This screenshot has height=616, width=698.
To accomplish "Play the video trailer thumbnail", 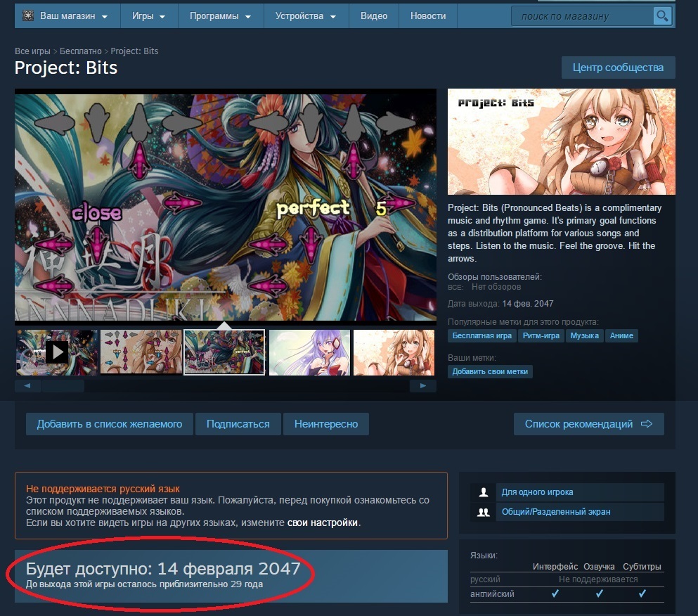I will 57,352.
